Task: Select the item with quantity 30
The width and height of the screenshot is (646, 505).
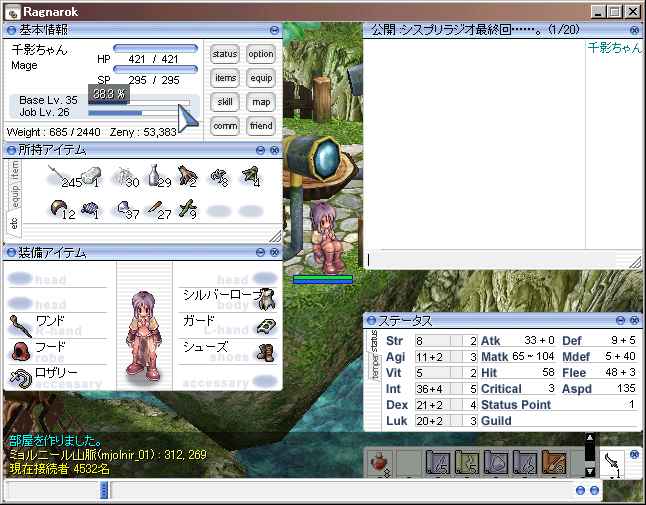Action: 126,177
